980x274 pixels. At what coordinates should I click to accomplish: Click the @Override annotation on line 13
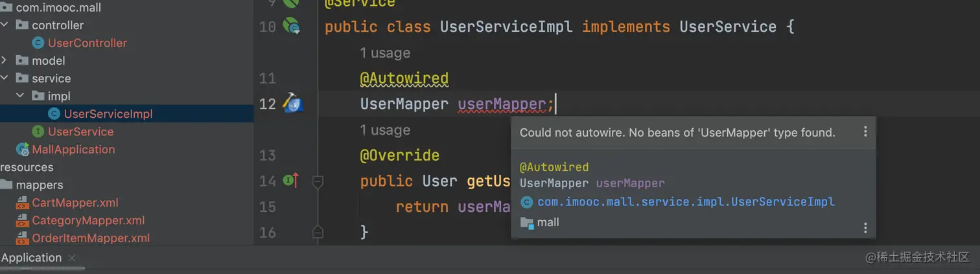(x=400, y=155)
